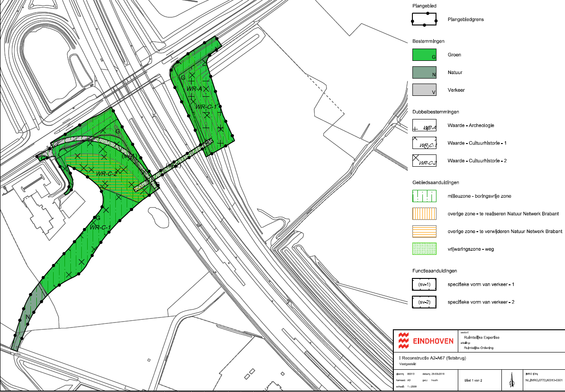565x392 pixels.
Task: Click 'specifieke vorm van verkeer - 2' label
Action: [x=481, y=303]
